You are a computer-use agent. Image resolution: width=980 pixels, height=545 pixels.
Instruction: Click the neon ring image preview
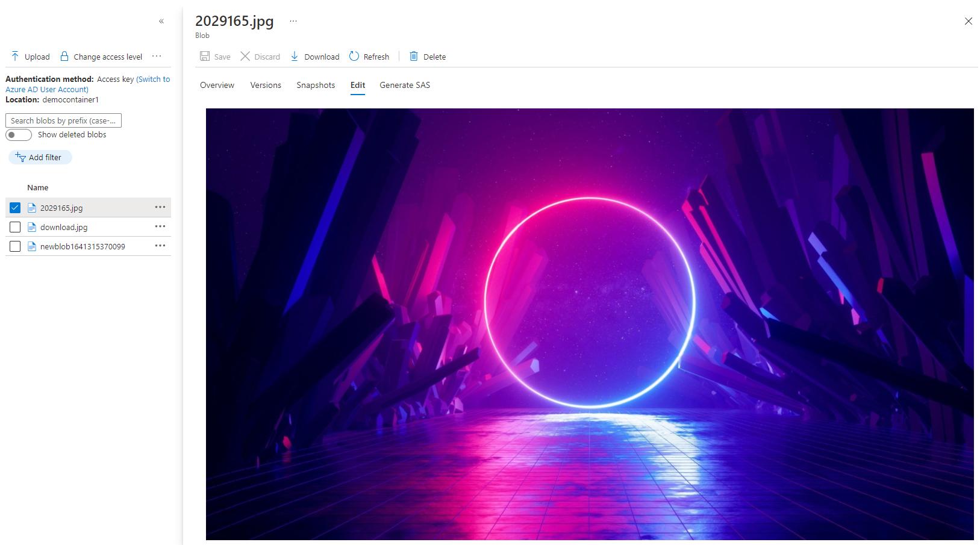pyautogui.click(x=590, y=324)
